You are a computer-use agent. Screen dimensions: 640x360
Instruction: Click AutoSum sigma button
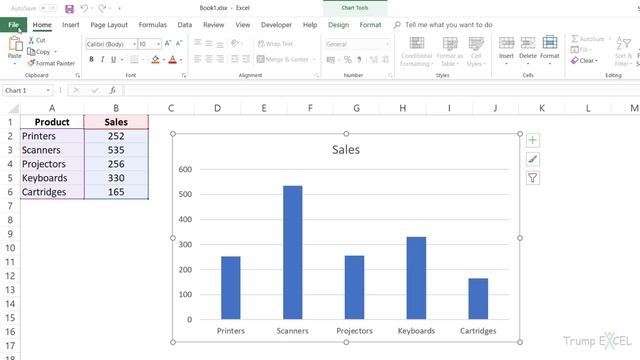coord(588,39)
